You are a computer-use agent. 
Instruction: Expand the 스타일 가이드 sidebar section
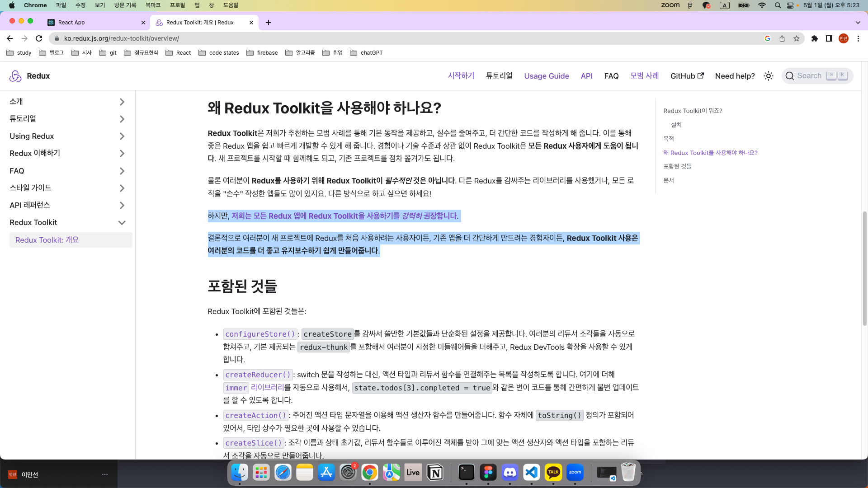122,188
